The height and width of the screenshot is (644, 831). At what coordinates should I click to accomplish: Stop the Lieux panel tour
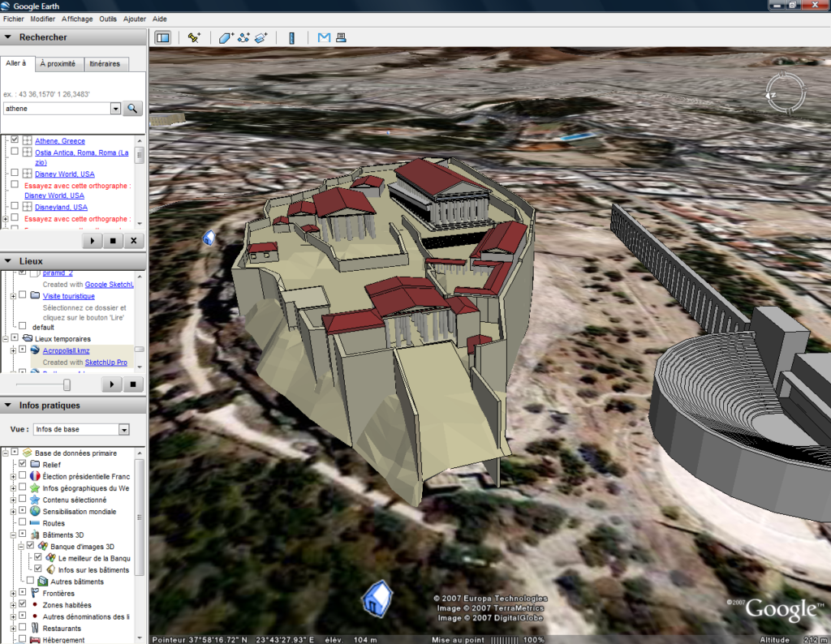coord(133,384)
